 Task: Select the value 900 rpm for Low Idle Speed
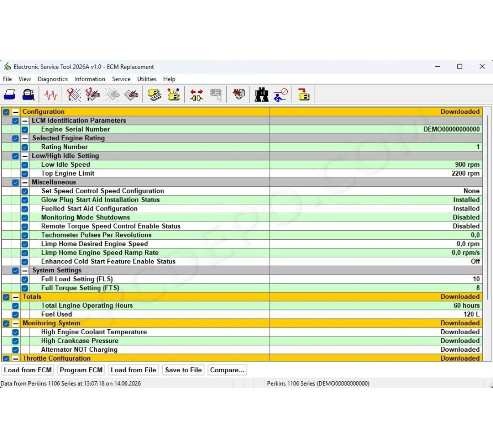(x=467, y=164)
